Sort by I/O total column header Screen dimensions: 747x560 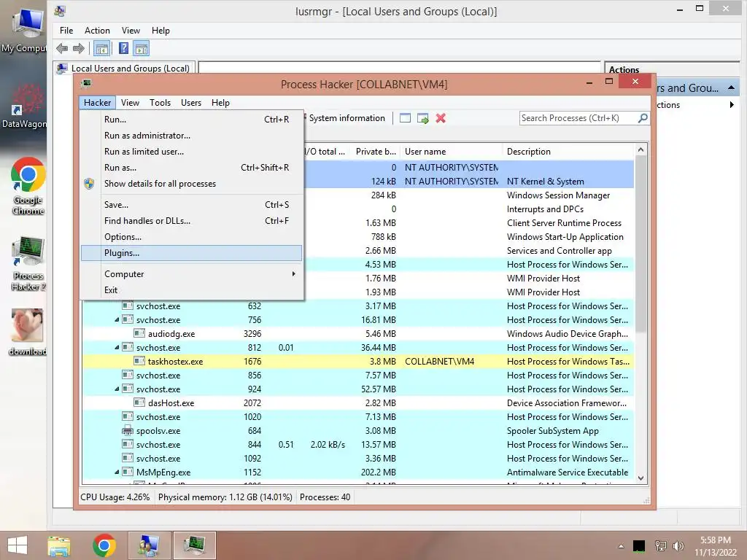325,152
